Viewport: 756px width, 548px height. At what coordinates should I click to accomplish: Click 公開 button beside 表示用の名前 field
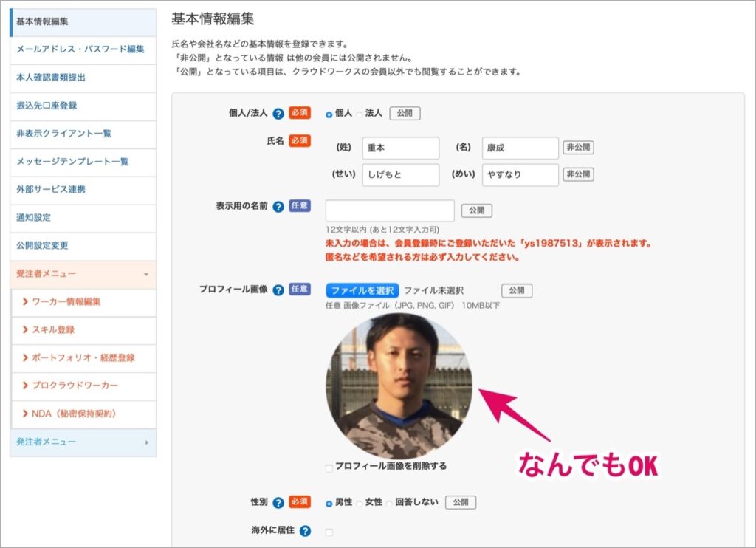pos(476,210)
